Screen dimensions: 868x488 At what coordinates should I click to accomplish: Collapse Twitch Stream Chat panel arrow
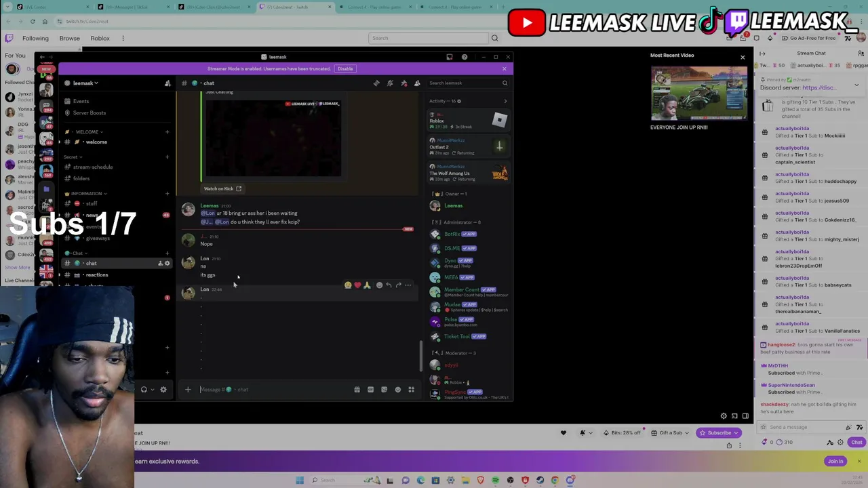(762, 54)
